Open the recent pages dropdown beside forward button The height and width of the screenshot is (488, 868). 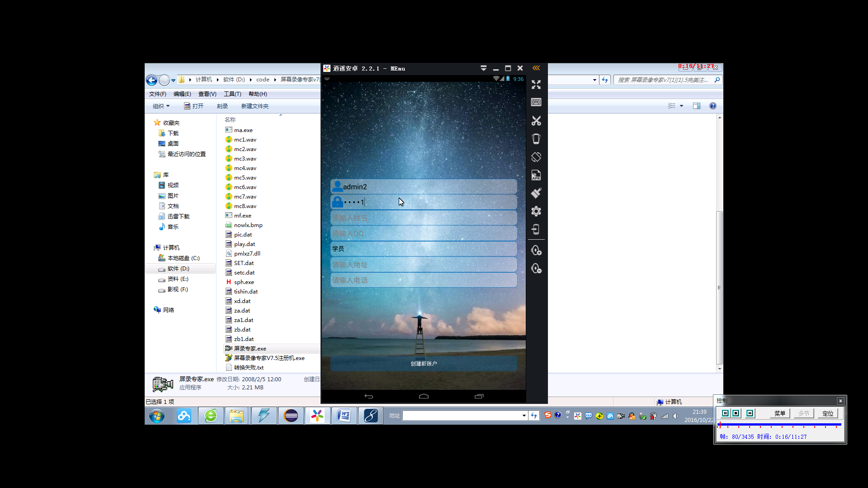(173, 81)
